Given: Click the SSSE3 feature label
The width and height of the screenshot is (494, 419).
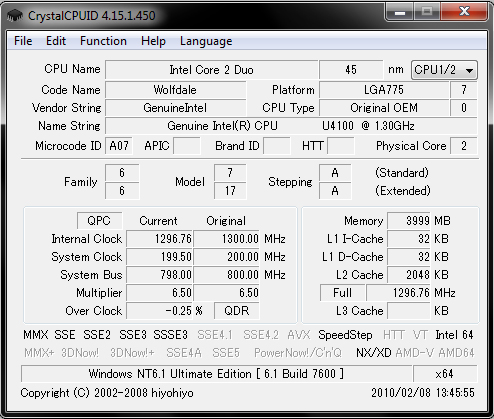Looking at the screenshot, I should click(170, 335).
